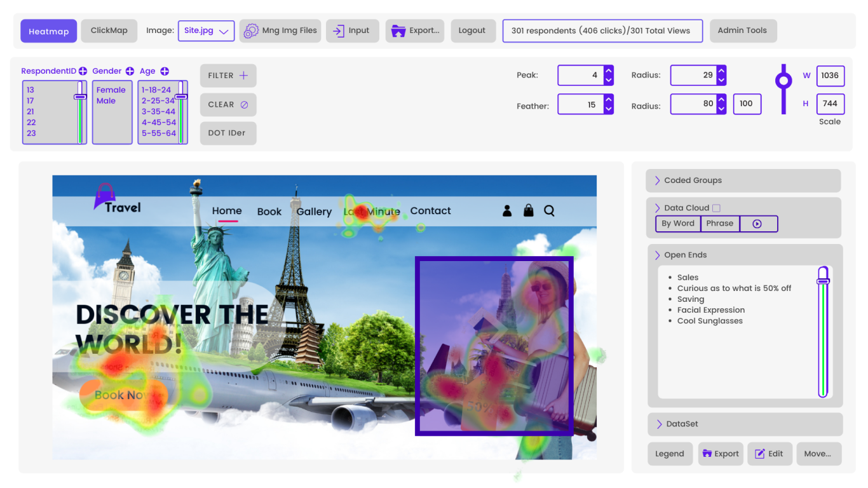Viewport: 868px width, 488px height.
Task: Open the Export folder button in top toolbar
Action: 415,30
